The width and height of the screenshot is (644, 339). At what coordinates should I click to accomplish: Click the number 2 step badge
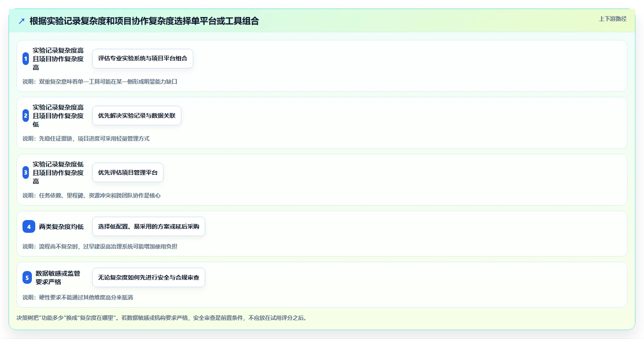click(26, 116)
